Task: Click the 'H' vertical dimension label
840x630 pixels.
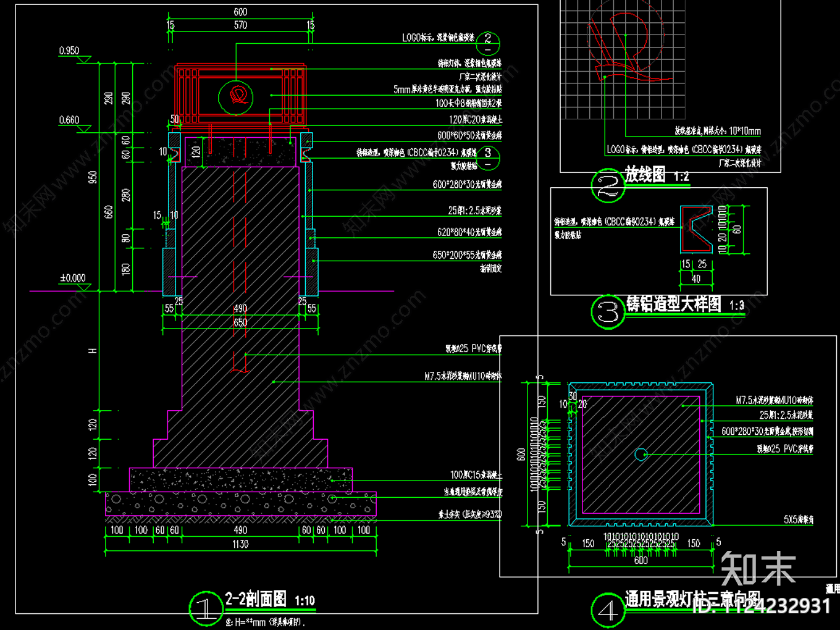Action: [93, 351]
